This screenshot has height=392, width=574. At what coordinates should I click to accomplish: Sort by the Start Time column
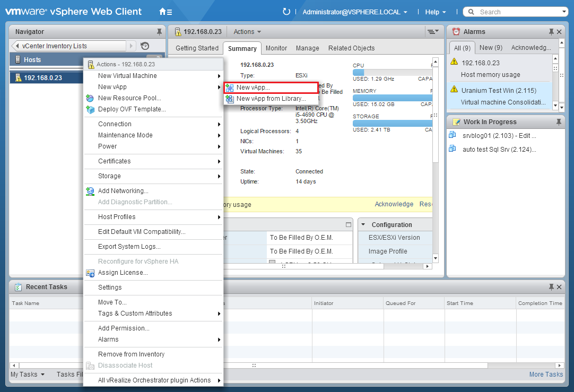click(480, 303)
